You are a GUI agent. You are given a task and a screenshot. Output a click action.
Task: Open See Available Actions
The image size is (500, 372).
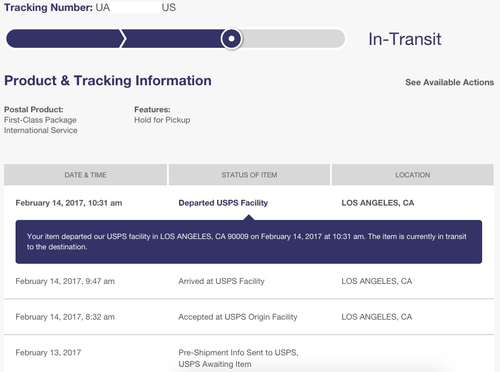[x=449, y=82]
